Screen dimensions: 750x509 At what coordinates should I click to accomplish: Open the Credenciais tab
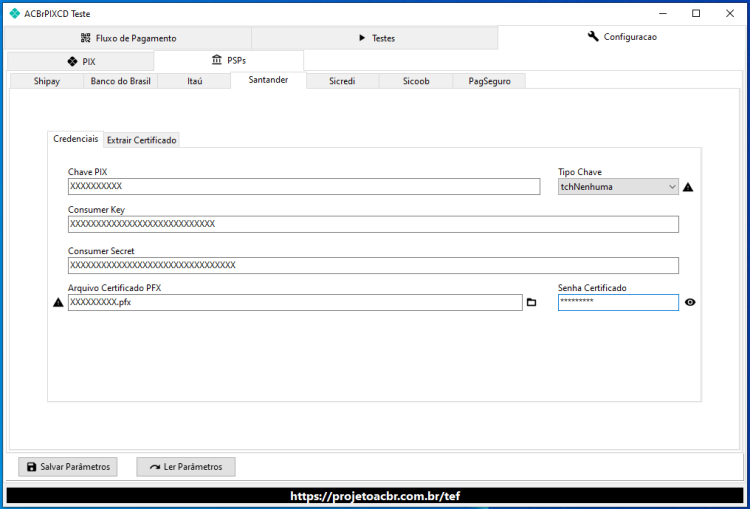(76, 139)
